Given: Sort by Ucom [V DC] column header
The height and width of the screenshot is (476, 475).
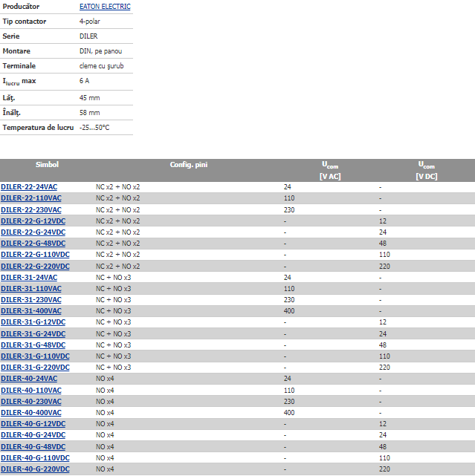Looking at the screenshot, I should click(427, 170).
